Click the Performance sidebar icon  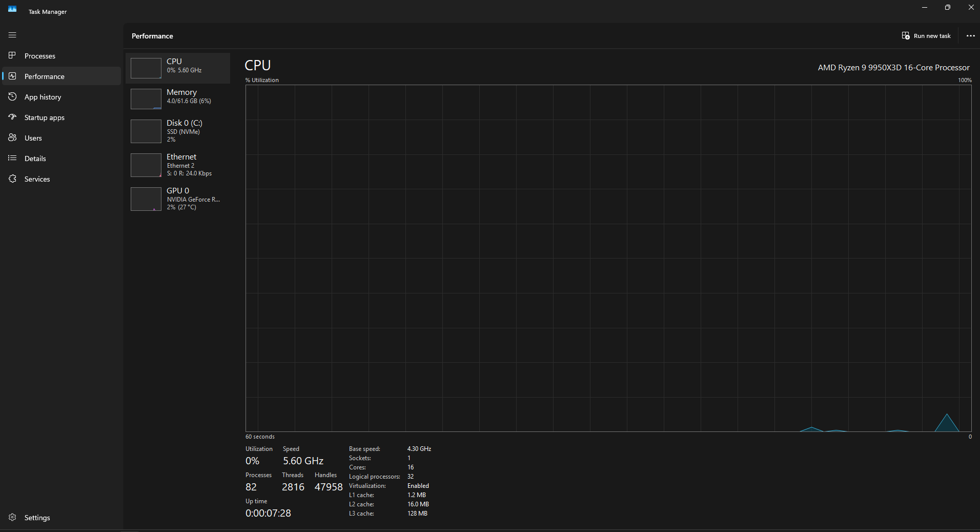[x=12, y=76]
